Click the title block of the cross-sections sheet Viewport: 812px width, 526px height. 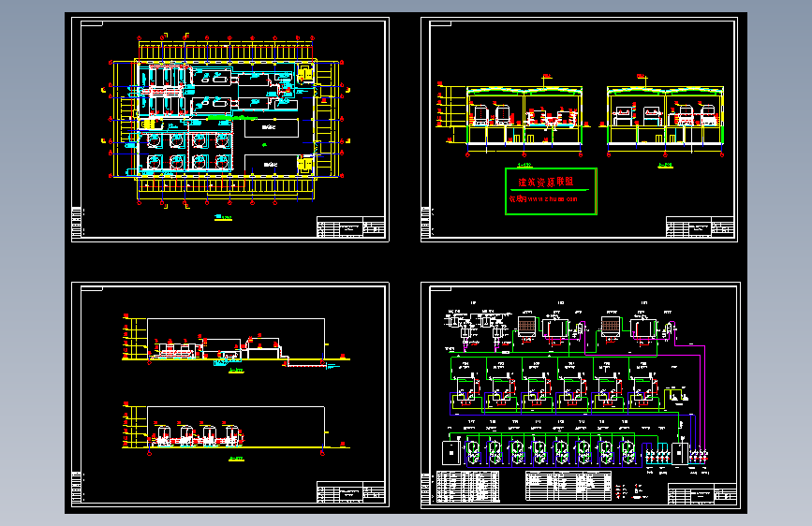(x=700, y=226)
